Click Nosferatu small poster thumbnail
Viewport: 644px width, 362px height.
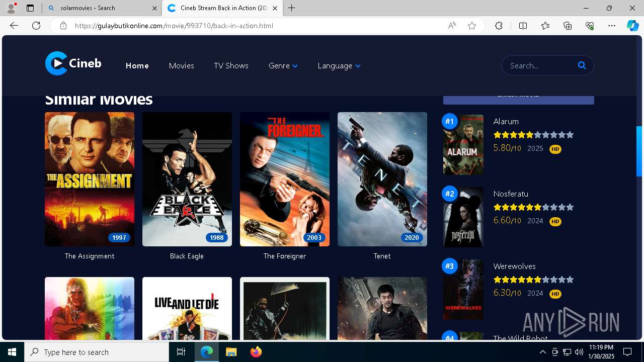tap(463, 217)
